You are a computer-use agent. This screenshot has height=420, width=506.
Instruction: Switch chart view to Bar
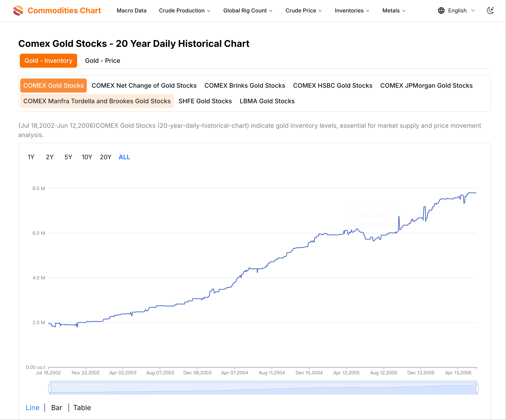(57, 408)
